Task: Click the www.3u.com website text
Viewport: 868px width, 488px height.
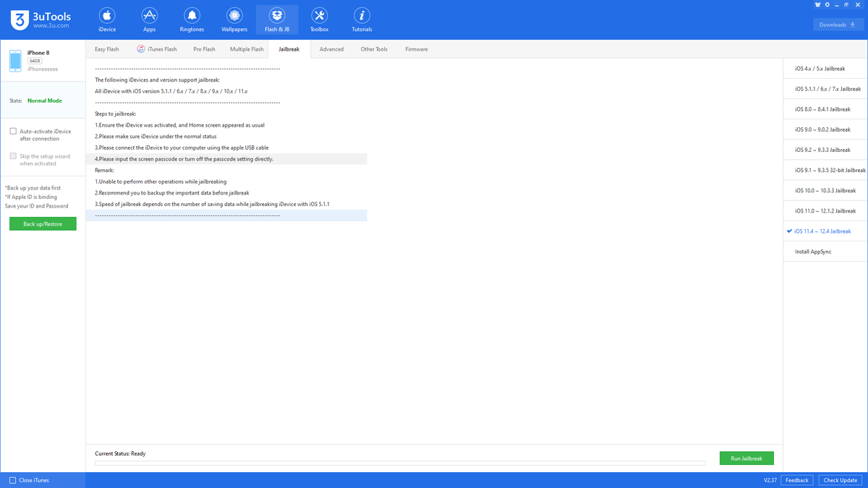Action: pos(51,25)
